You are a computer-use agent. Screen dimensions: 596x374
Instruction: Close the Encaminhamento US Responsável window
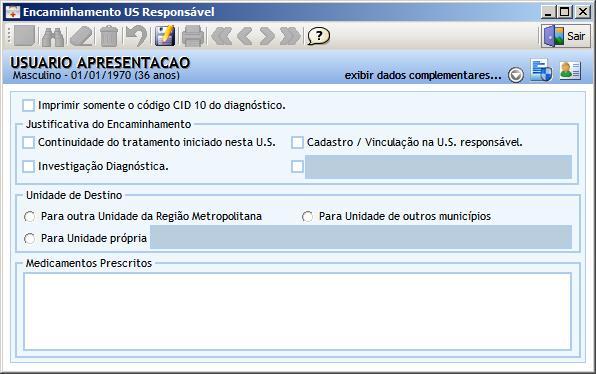582,12
